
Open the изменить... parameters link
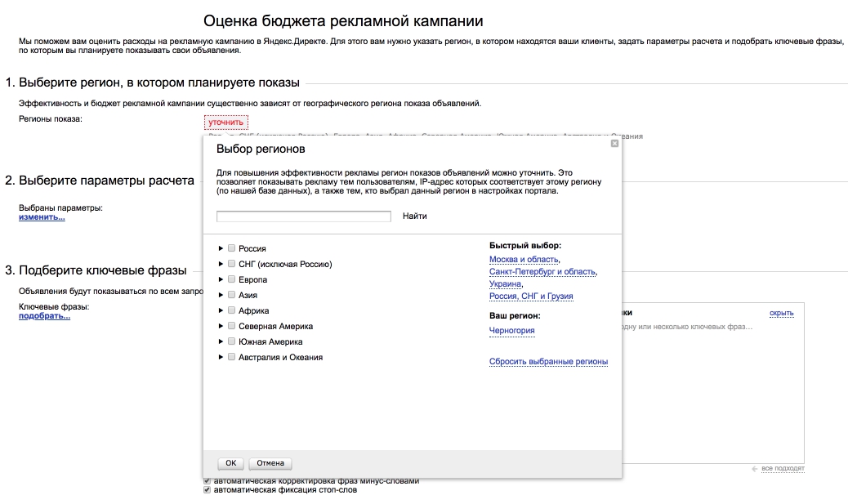click(42, 216)
